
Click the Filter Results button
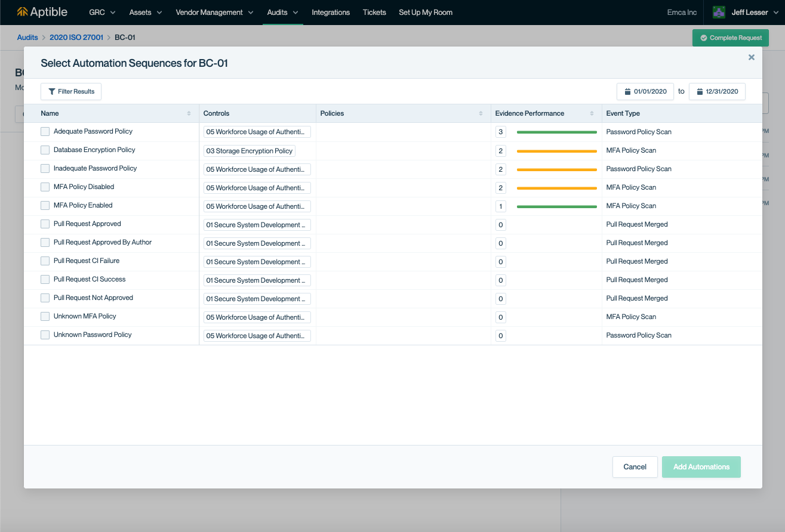point(71,91)
